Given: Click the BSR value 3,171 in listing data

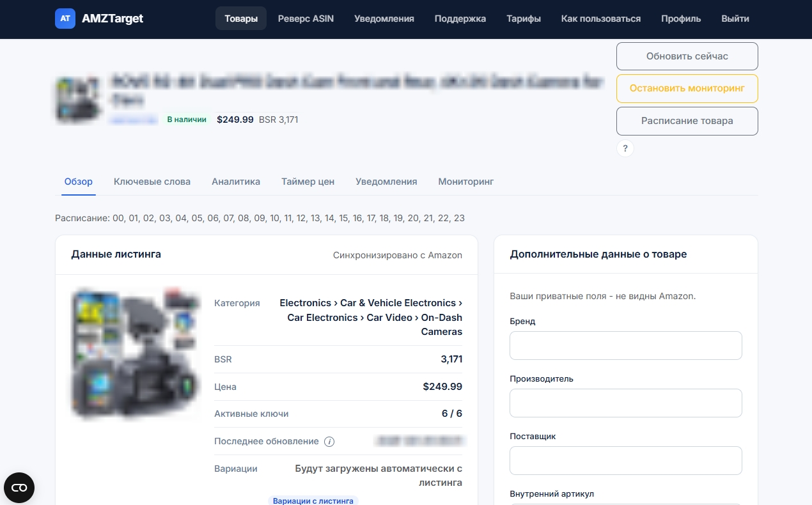Looking at the screenshot, I should [451, 359].
